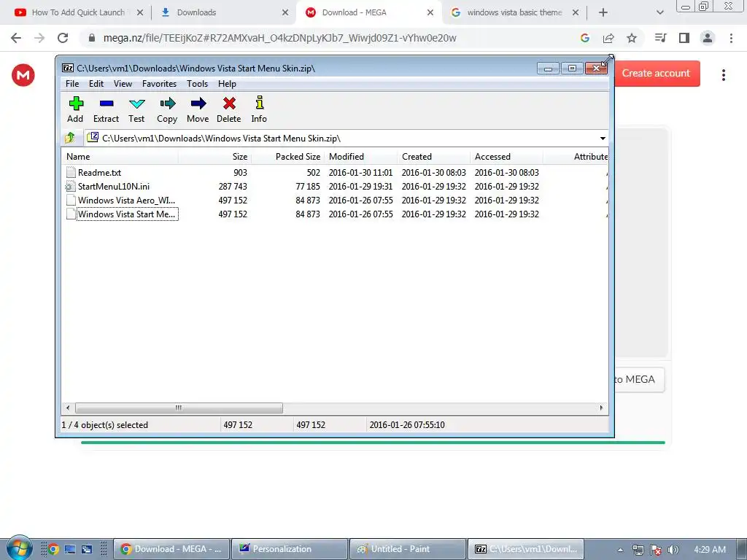The width and height of the screenshot is (747, 560).
Task: Open the Edit menu
Action: pyautogui.click(x=96, y=84)
